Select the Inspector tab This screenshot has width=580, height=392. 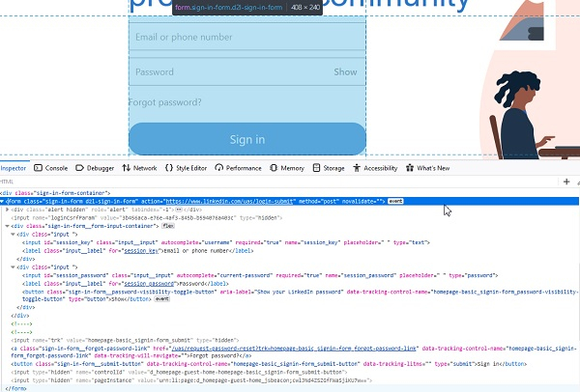(14, 168)
